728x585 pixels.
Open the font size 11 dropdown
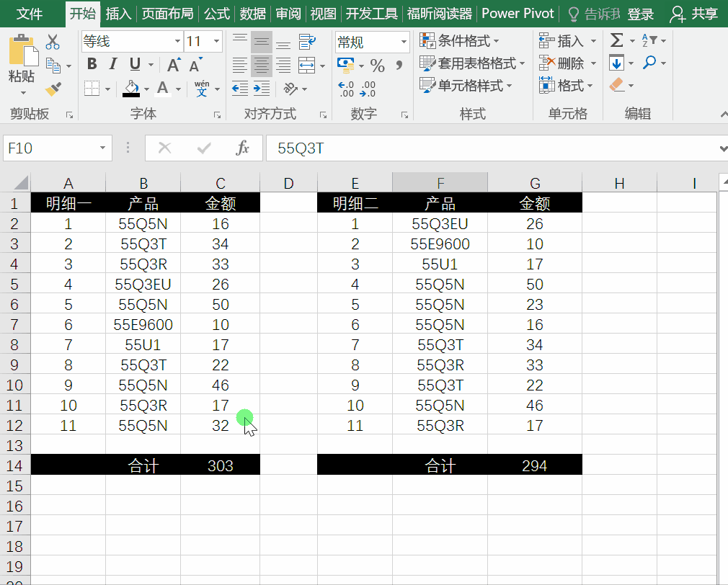pos(216,41)
